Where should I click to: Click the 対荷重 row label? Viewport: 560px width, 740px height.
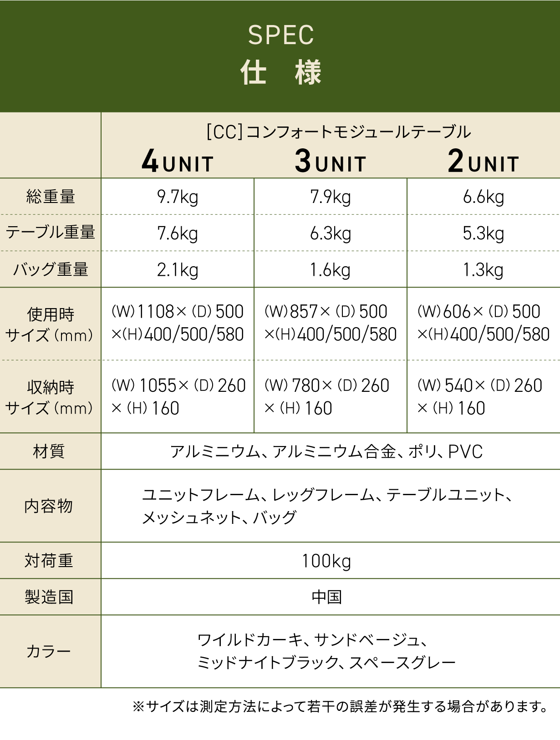[49, 561]
